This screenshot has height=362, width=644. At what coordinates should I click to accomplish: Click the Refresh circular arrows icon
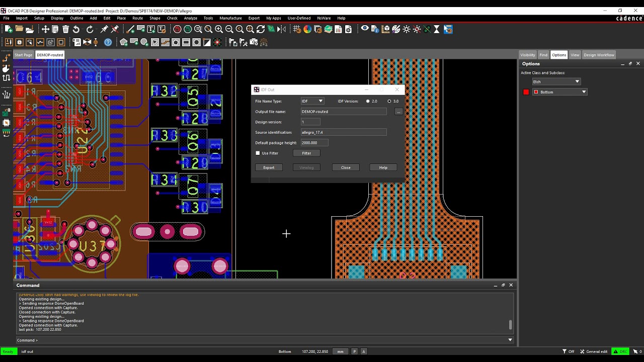261,30
